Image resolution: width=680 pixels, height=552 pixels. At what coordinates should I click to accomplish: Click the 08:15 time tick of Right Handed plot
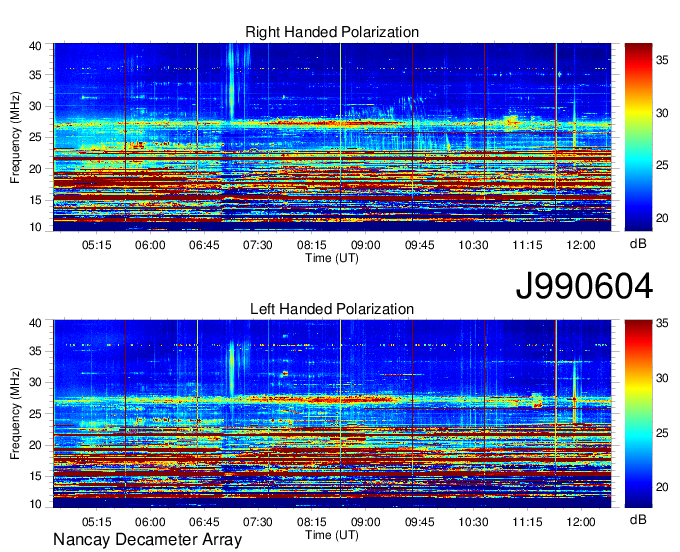click(311, 245)
